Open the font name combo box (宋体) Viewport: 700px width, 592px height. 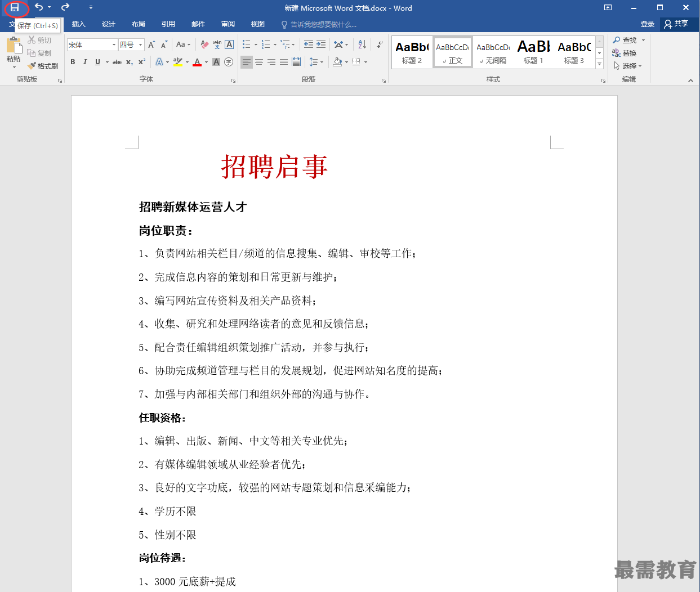[x=92, y=44]
